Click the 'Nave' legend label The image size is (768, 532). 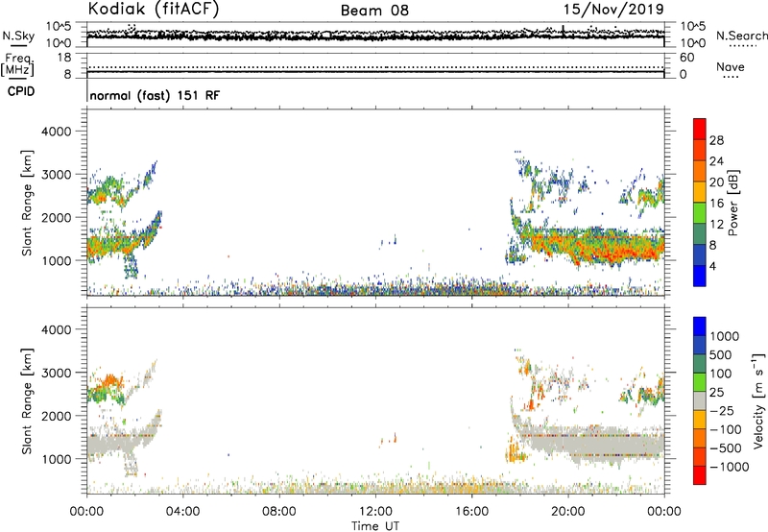click(x=731, y=66)
